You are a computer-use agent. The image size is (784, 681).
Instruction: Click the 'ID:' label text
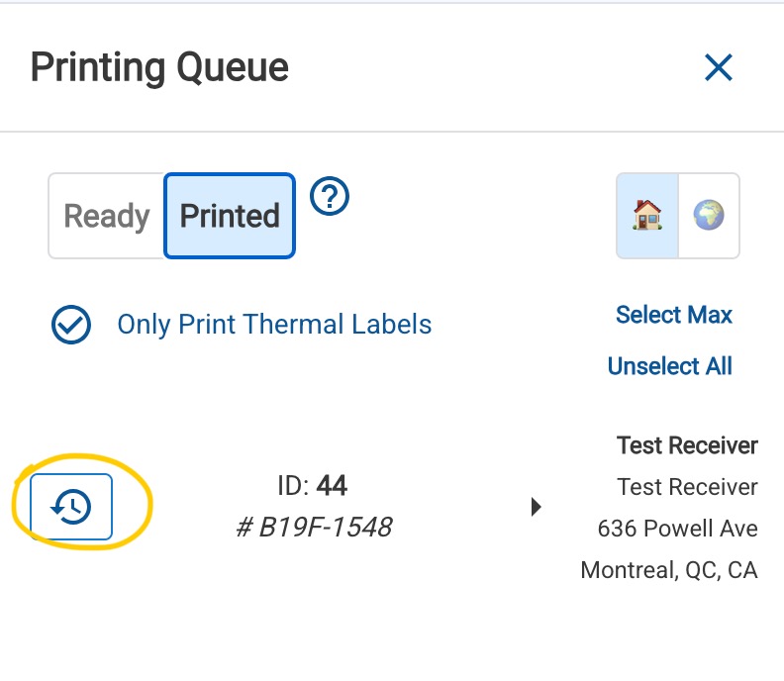click(x=294, y=486)
